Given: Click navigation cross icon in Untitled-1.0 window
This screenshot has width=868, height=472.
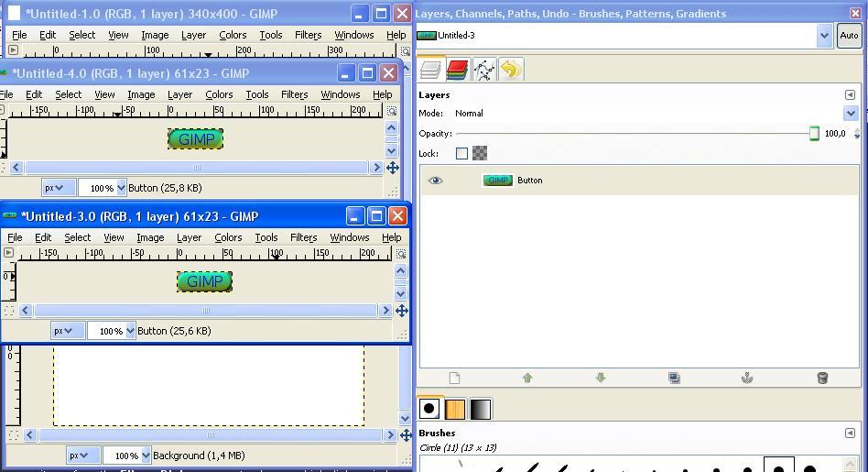Looking at the screenshot, I should click(406, 435).
